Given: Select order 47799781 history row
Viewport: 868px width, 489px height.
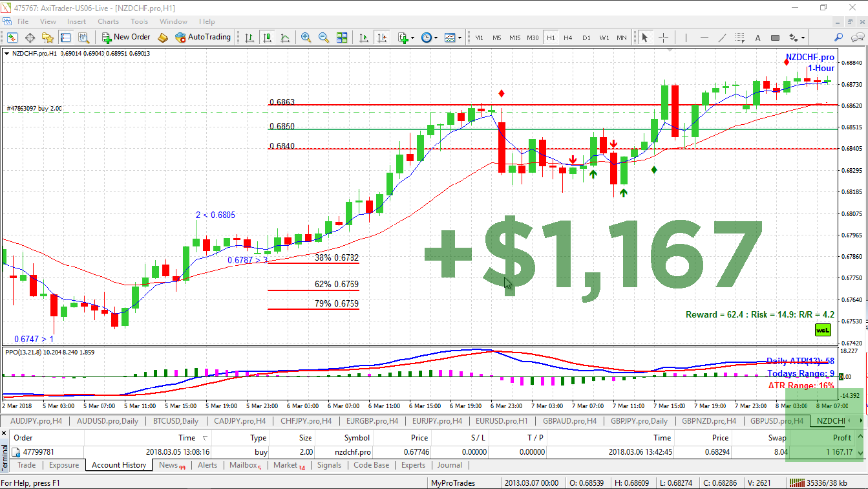Looking at the screenshot, I should (x=434, y=452).
